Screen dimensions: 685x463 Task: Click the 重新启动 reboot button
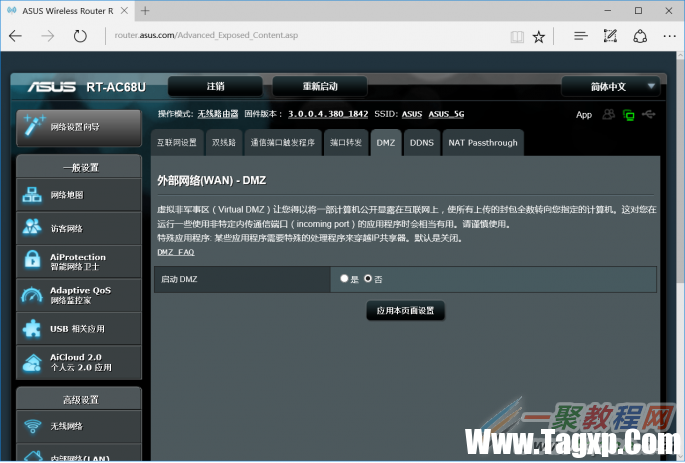[320, 86]
